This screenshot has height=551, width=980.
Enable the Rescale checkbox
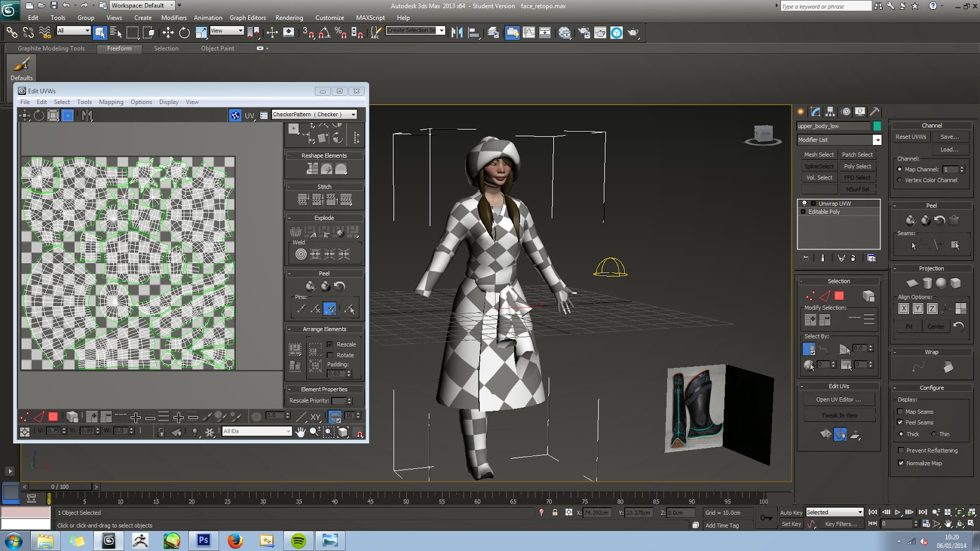(x=330, y=344)
